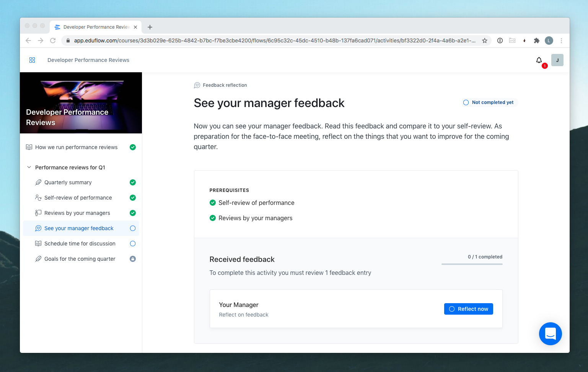The width and height of the screenshot is (588, 372).
Task: Open user avatar J menu
Action: [557, 60]
